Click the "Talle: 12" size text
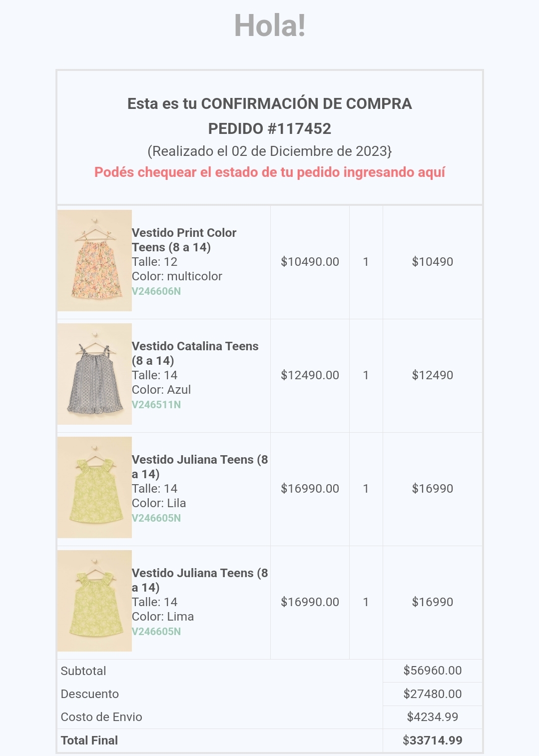 pyautogui.click(x=154, y=262)
